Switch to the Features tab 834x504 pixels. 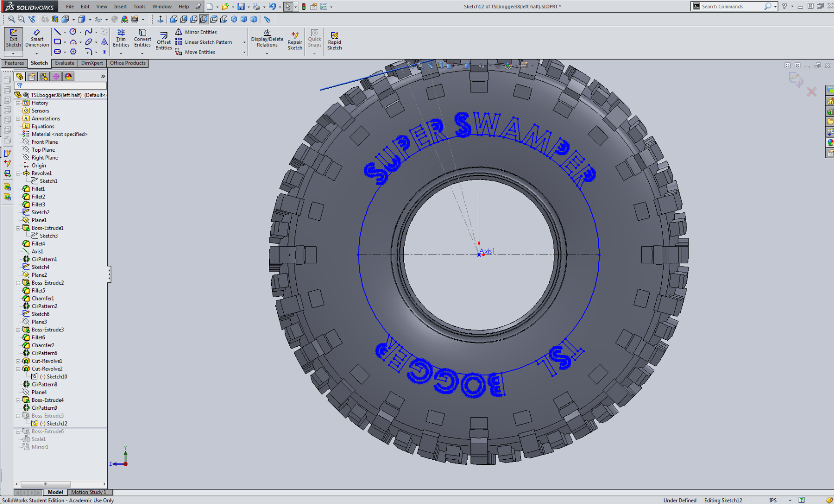click(x=14, y=63)
